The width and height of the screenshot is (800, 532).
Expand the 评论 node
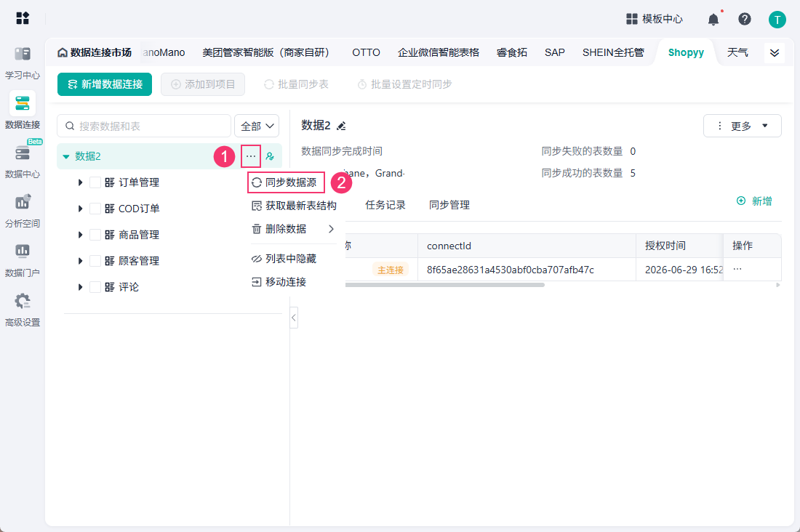[80, 287]
